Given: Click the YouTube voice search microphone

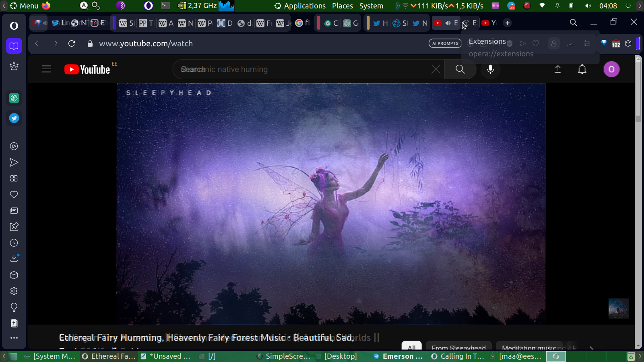Looking at the screenshot, I should pos(490,69).
